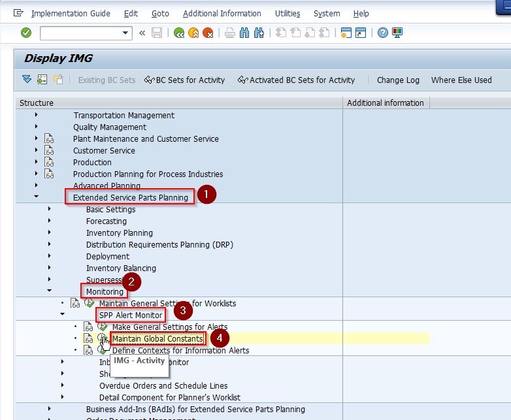Click the Print icon
This screenshot has width=511, height=420.
230,33
